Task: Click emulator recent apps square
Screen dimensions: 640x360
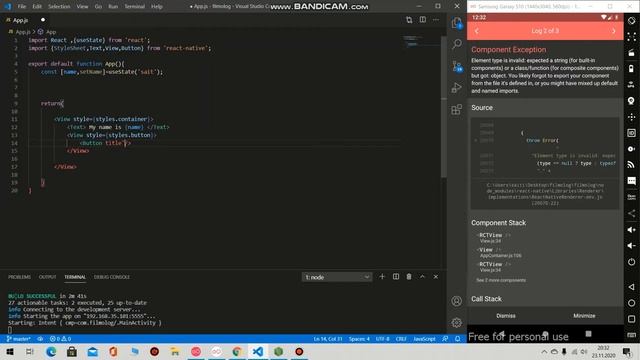Action: [631, 319]
